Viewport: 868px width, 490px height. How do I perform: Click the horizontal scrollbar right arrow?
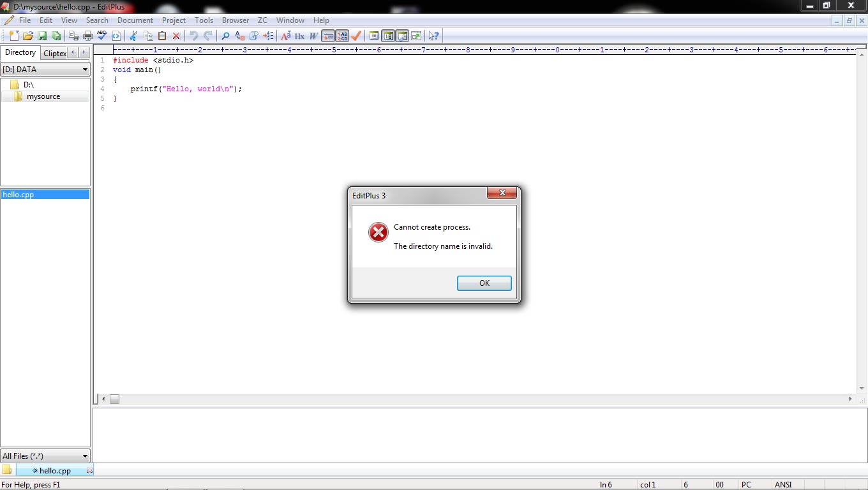pyautogui.click(x=850, y=399)
